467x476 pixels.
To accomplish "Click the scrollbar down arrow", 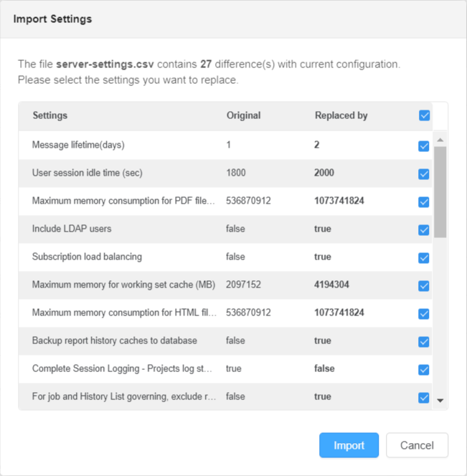I will [x=440, y=401].
